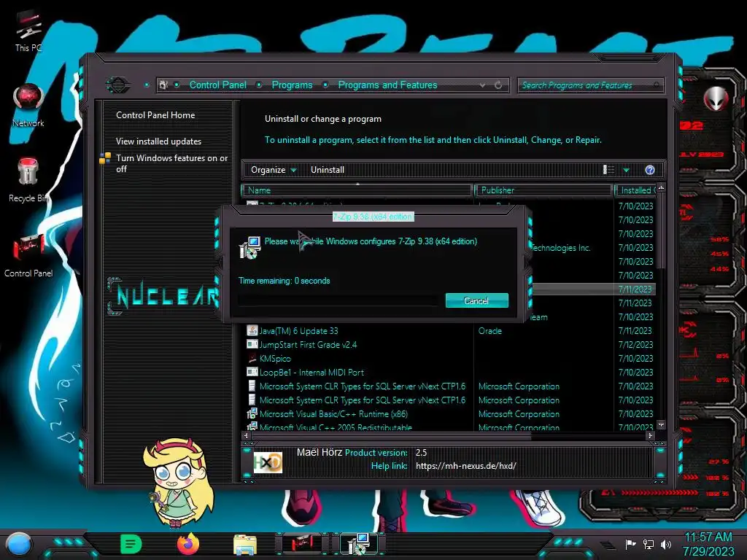
Task: Click the back navigation orb button
Action: coord(117,85)
